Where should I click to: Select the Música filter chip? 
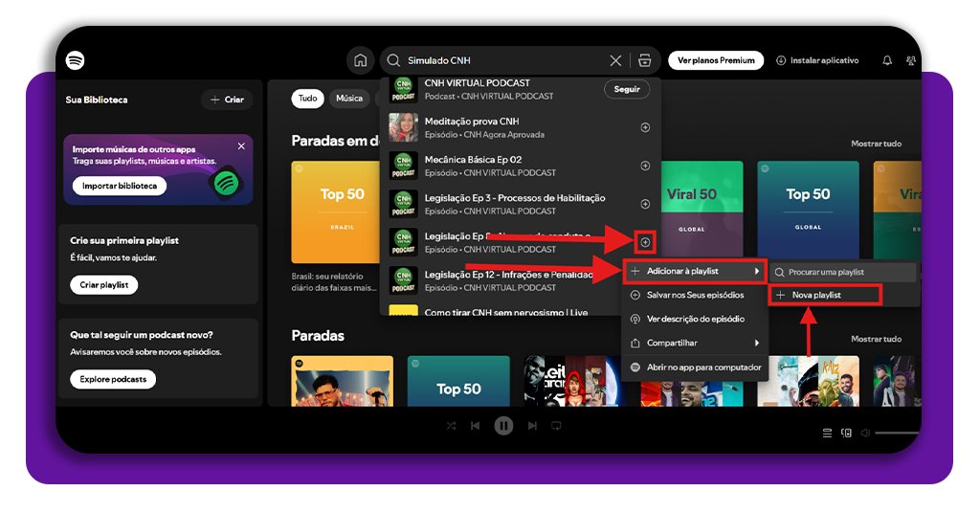349,98
